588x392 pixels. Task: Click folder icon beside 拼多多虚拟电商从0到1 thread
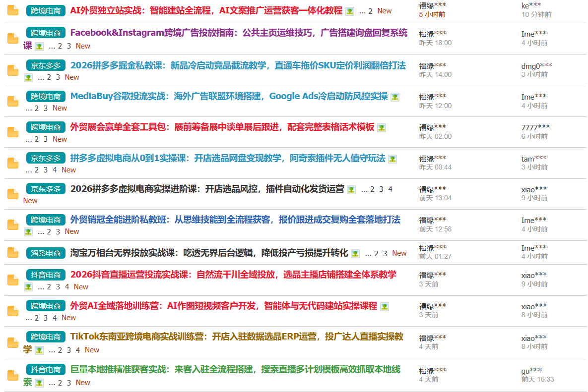(x=13, y=163)
